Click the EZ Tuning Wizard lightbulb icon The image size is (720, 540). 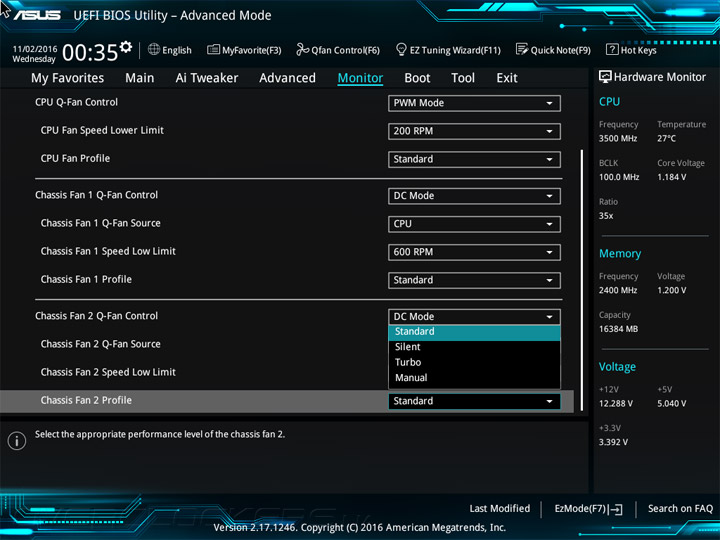click(401, 49)
